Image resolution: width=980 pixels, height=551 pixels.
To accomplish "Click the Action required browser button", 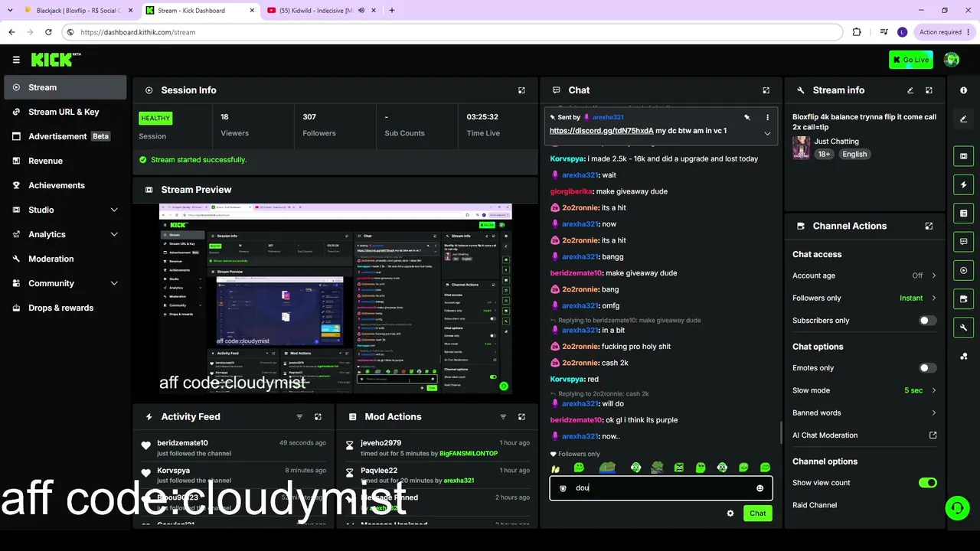I will 944,32.
